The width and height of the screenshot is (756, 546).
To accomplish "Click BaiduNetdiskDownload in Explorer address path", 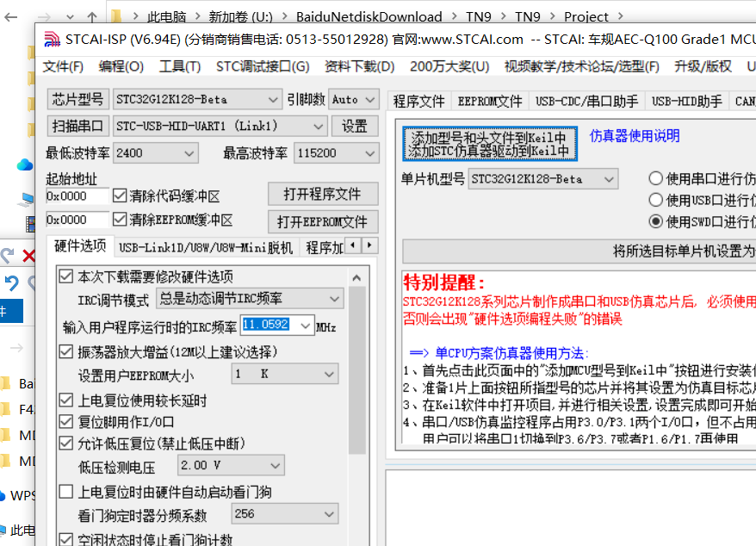I will pyautogui.click(x=369, y=17).
